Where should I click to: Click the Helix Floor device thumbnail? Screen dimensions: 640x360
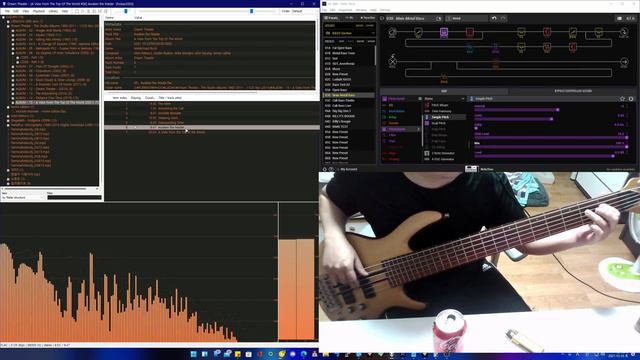click(x=471, y=169)
